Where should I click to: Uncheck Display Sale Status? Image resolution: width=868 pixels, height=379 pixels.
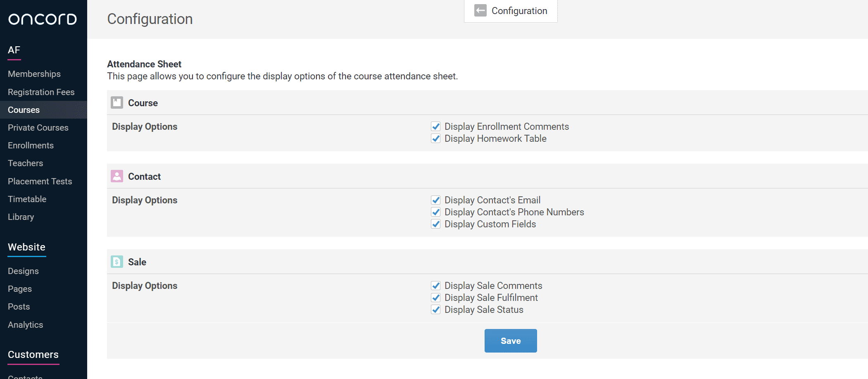435,310
